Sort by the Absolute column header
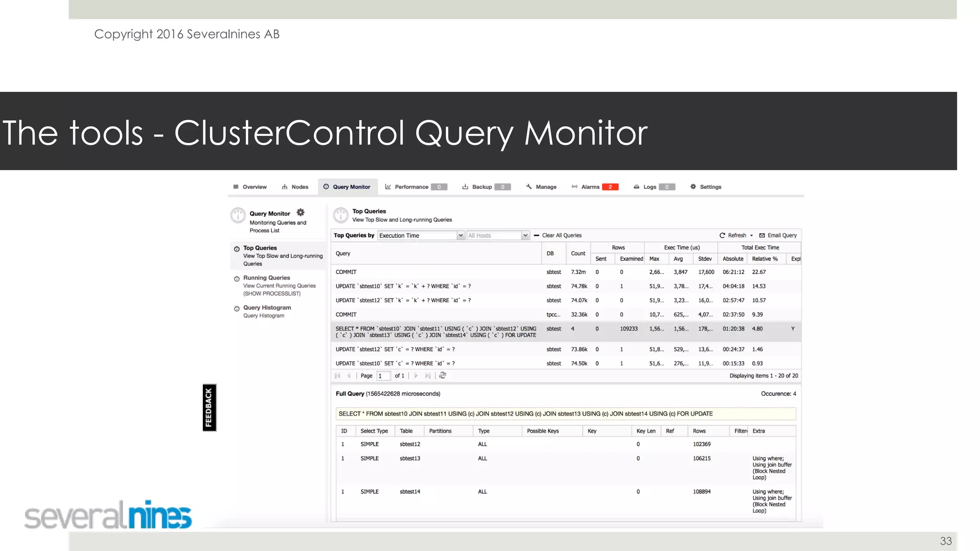 tap(733, 259)
